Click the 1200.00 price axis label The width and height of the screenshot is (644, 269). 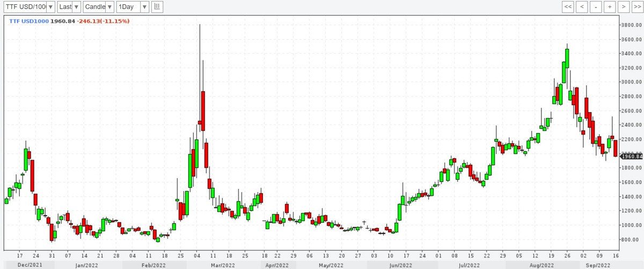point(632,211)
